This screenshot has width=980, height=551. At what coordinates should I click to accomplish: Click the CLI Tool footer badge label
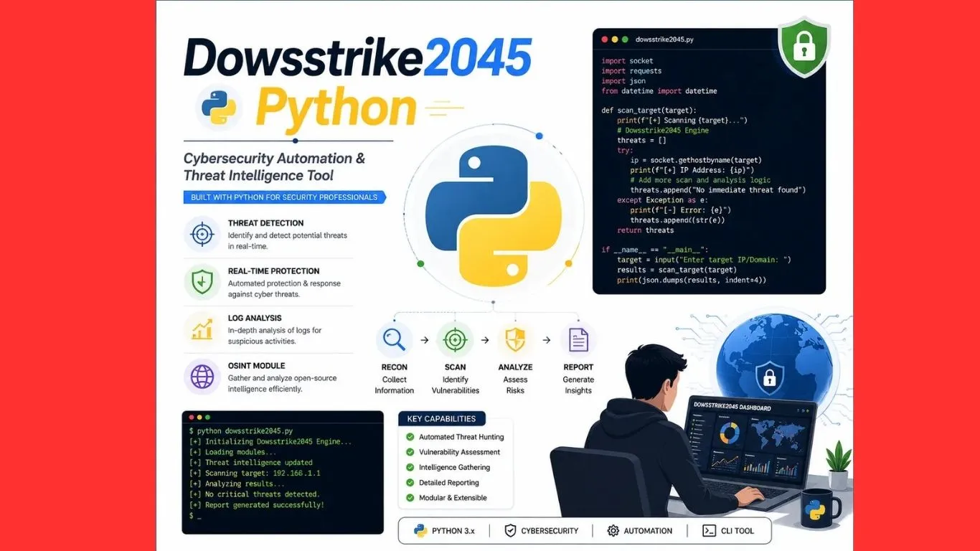click(x=738, y=531)
